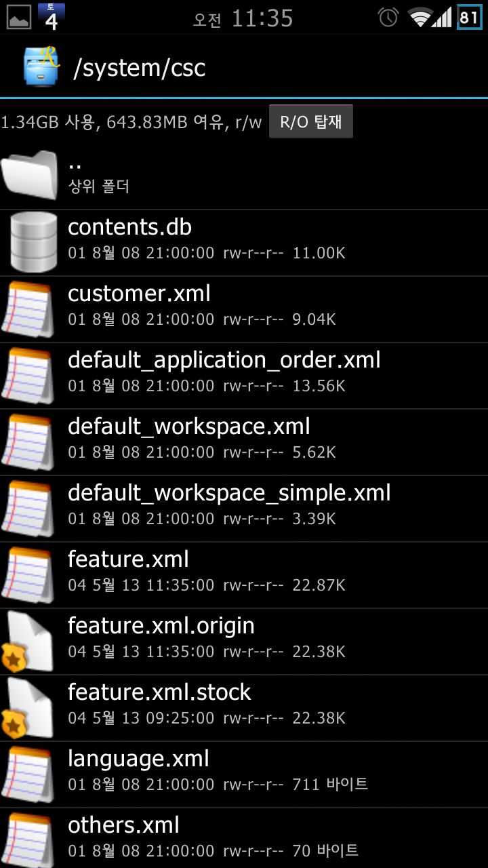Tap the picture notification icon
488x868 pixels.
coord(18,18)
